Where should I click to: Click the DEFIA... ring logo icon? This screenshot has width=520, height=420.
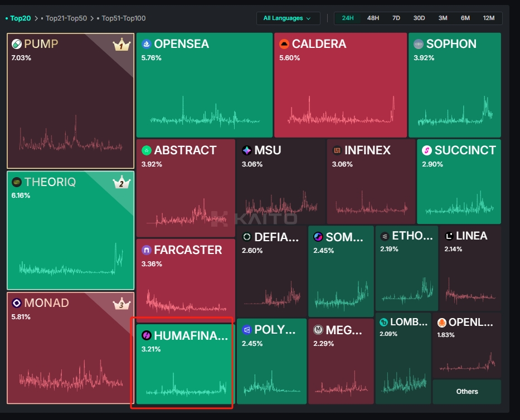pyautogui.click(x=247, y=237)
